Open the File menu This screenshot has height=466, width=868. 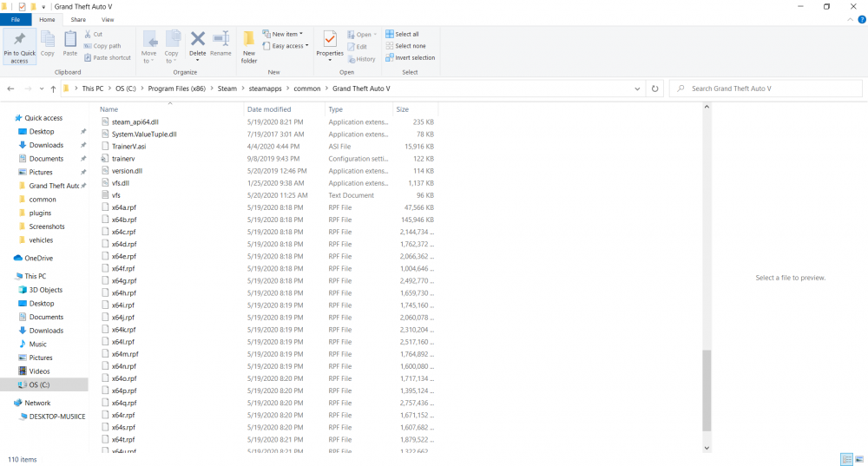click(16, 19)
